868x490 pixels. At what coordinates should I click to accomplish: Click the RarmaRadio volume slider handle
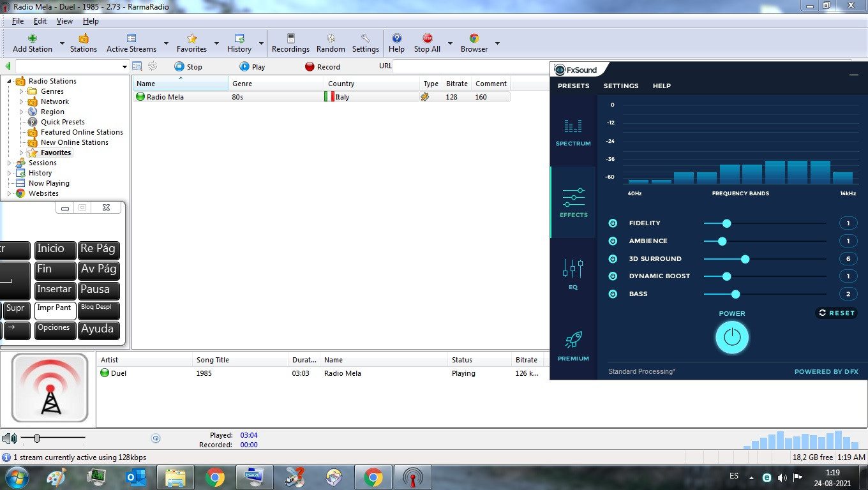click(37, 438)
